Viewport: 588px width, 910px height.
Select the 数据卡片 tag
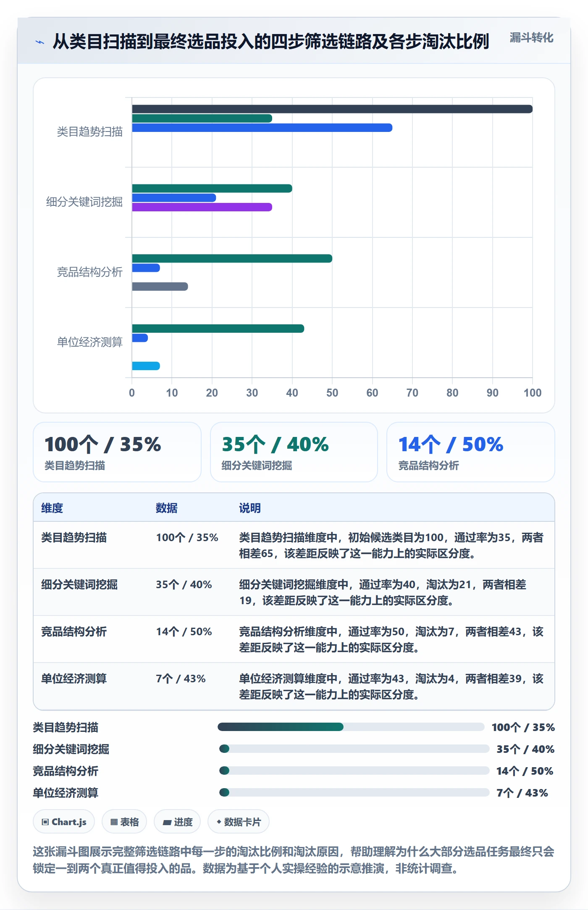(239, 821)
